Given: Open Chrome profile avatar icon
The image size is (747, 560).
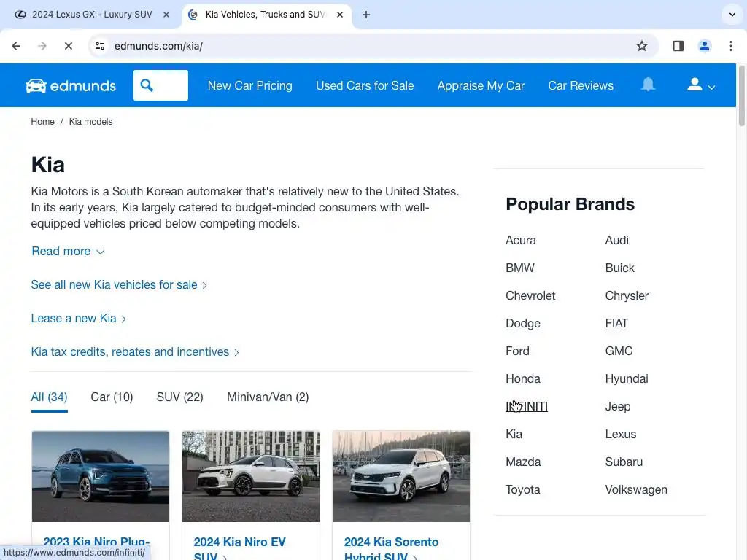Looking at the screenshot, I should click(x=705, y=46).
